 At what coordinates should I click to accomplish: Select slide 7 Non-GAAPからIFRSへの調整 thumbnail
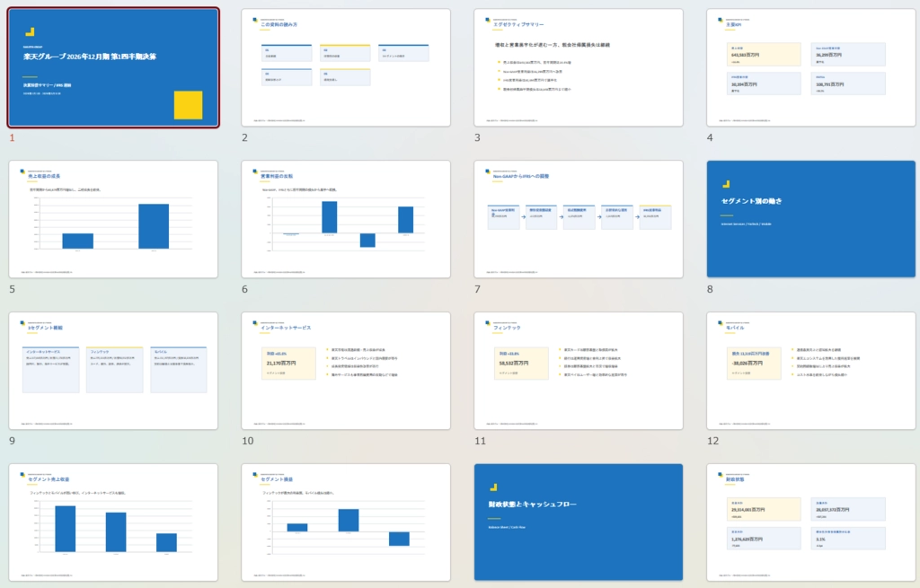click(x=579, y=219)
